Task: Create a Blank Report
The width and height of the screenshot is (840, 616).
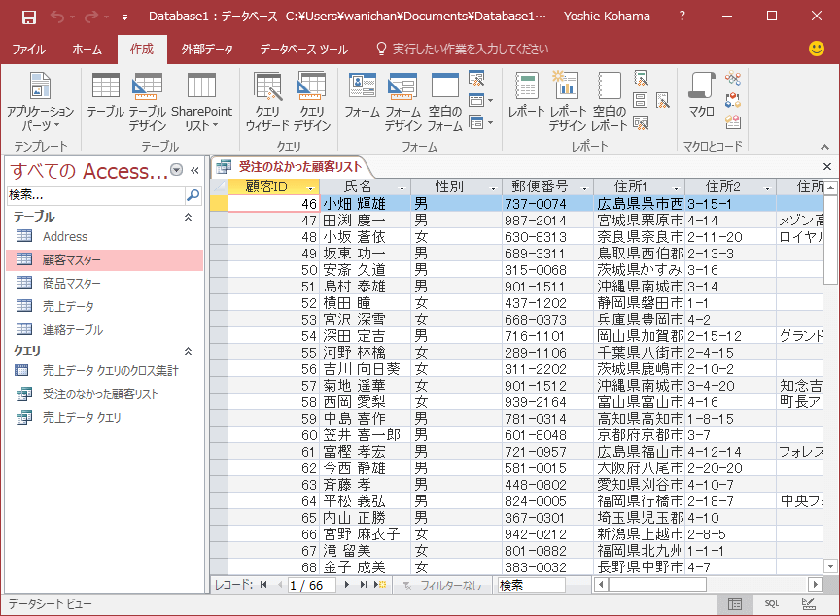Action: coord(610,102)
